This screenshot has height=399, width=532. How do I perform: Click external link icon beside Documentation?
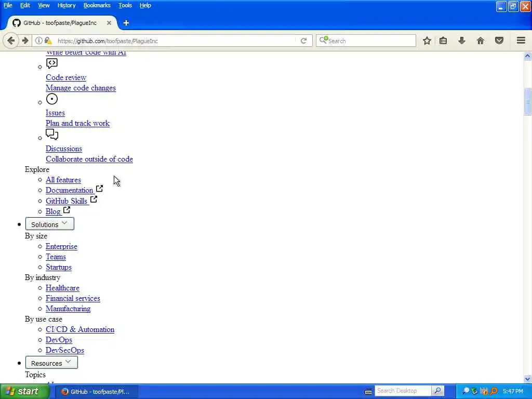(99, 188)
